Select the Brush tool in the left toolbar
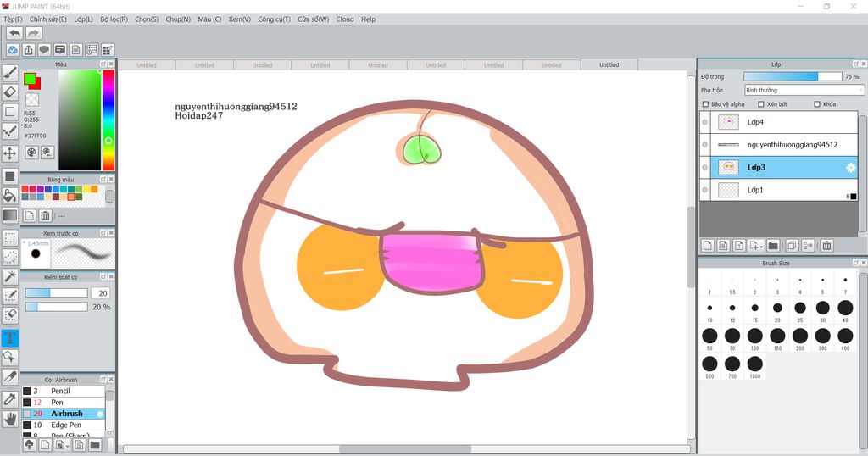Viewport: 868px width, 456px height. (x=10, y=73)
